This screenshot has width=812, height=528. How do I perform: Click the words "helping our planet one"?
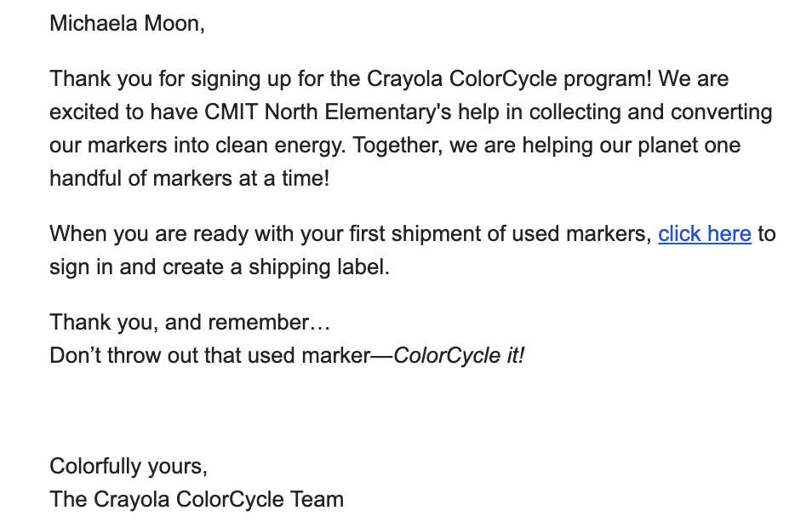tap(632, 146)
